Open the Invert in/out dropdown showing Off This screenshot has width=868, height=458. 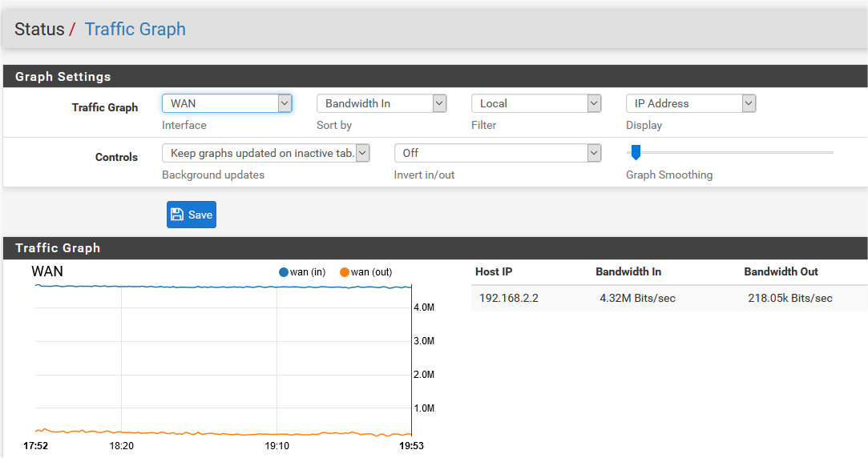[498, 153]
